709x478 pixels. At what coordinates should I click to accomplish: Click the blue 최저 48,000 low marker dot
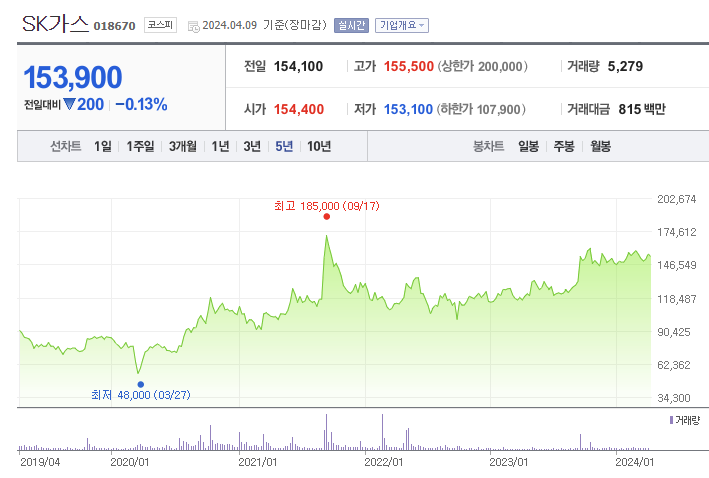tap(141, 384)
